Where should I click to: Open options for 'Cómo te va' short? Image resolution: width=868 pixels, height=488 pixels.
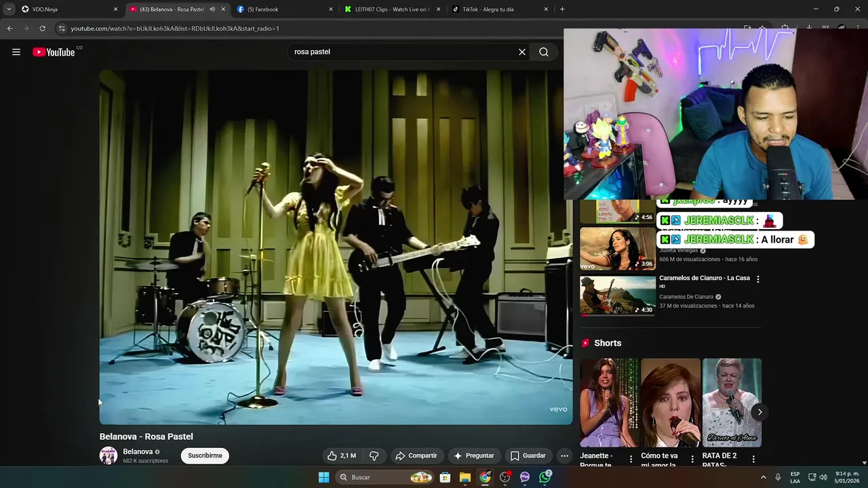pyautogui.click(x=692, y=460)
